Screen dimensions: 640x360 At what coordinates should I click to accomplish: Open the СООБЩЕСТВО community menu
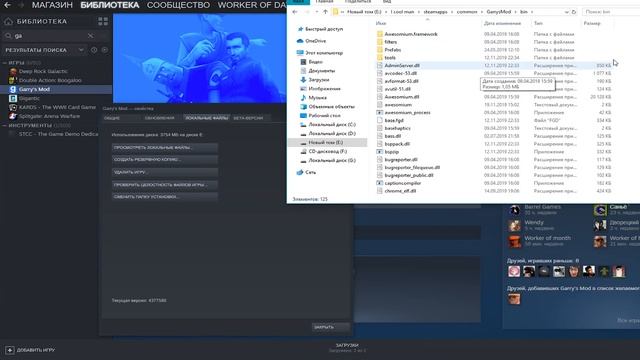[x=178, y=5]
